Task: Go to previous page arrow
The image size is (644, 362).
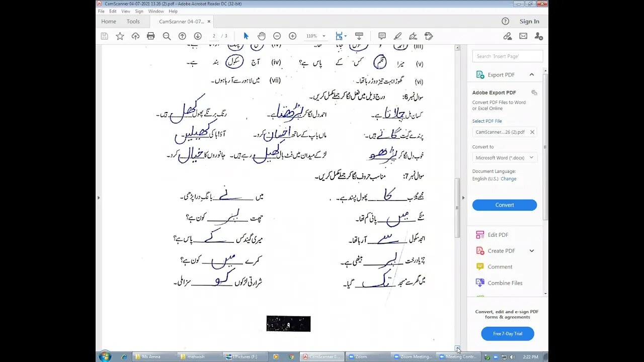Action: pyautogui.click(x=182, y=36)
